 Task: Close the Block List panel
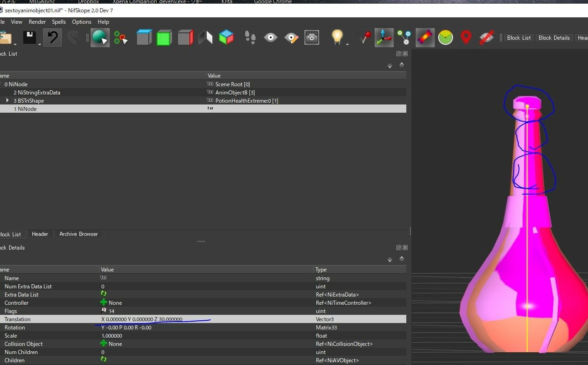coord(405,54)
